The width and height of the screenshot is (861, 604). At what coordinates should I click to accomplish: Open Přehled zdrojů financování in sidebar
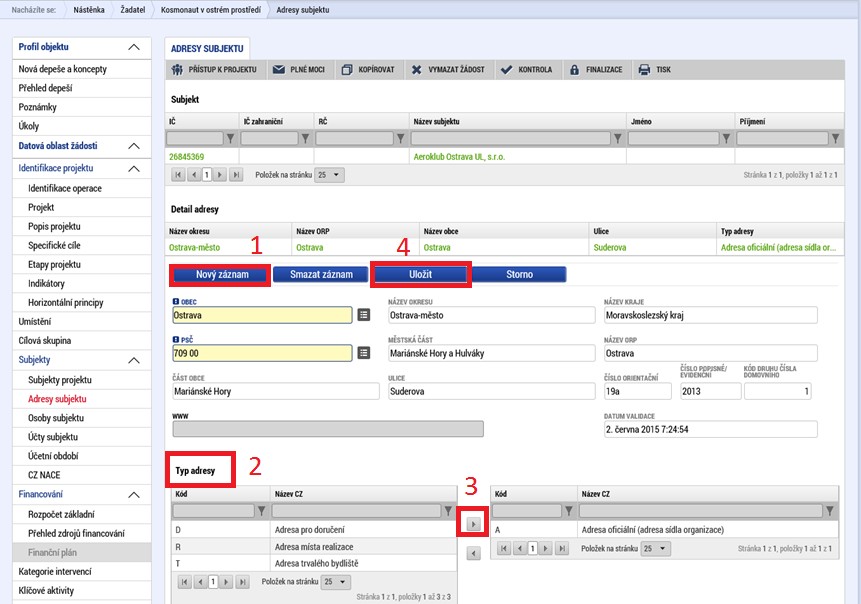(81, 534)
